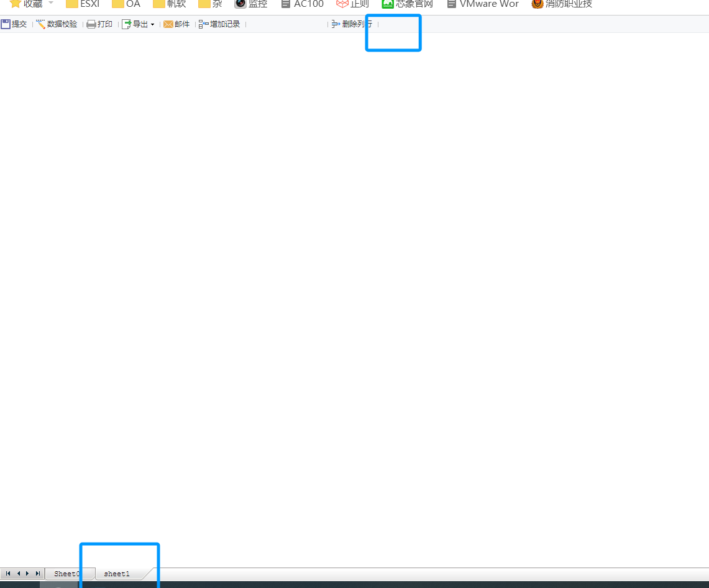Screen dimensions: 709x588
Task: Open the ESXI bookmark folder
Action: (x=83, y=4)
